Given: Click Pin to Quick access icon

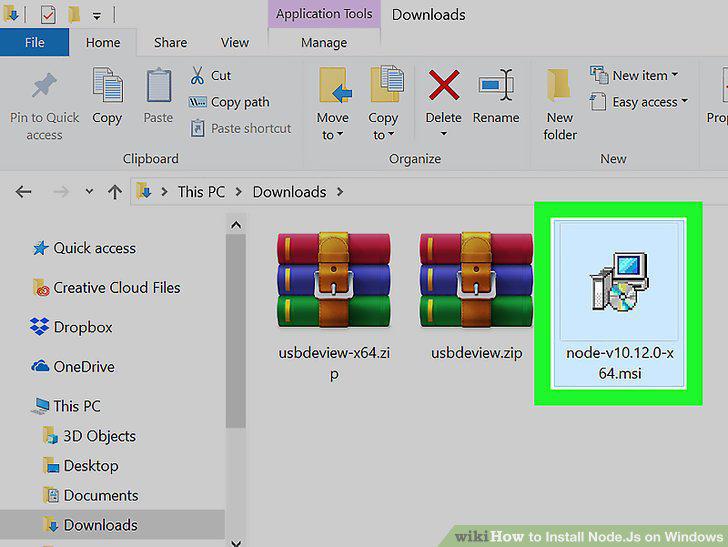Looking at the screenshot, I should [x=44, y=85].
